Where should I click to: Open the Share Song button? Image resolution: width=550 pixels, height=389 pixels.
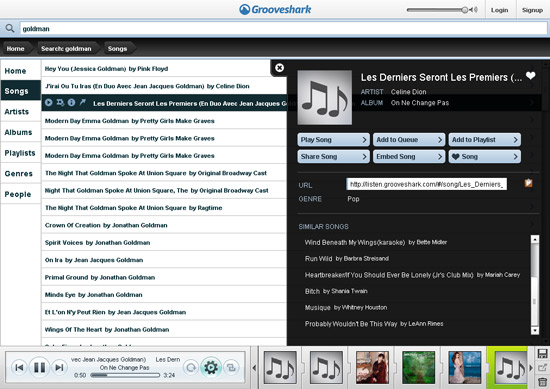pyautogui.click(x=334, y=156)
